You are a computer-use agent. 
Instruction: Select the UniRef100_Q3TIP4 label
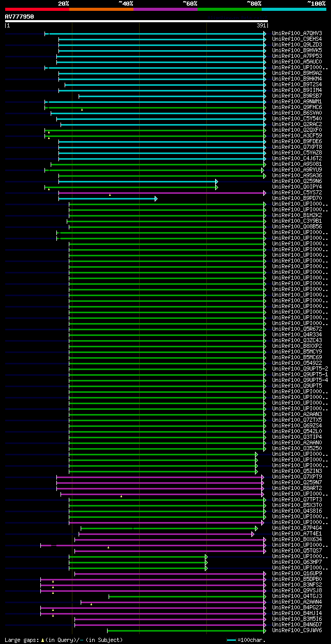(297, 437)
